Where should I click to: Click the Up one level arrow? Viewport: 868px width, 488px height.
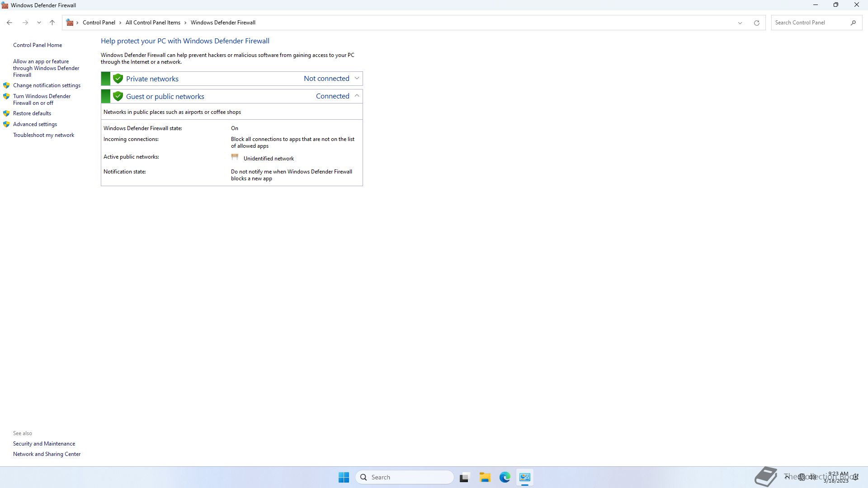pyautogui.click(x=52, y=23)
